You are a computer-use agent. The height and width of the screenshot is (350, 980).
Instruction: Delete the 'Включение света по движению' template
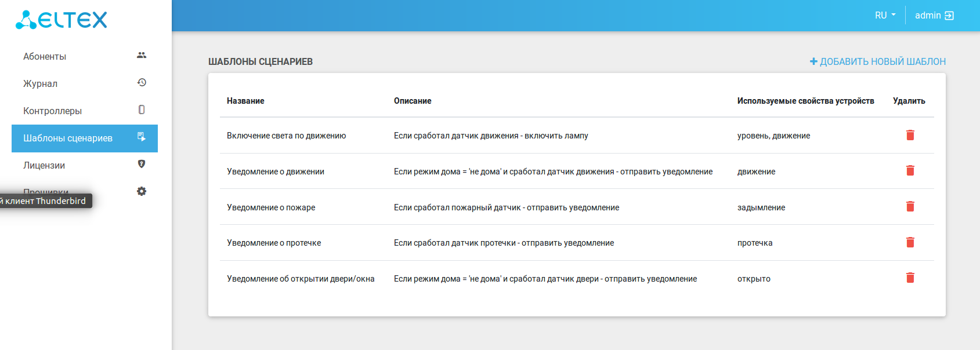910,135
